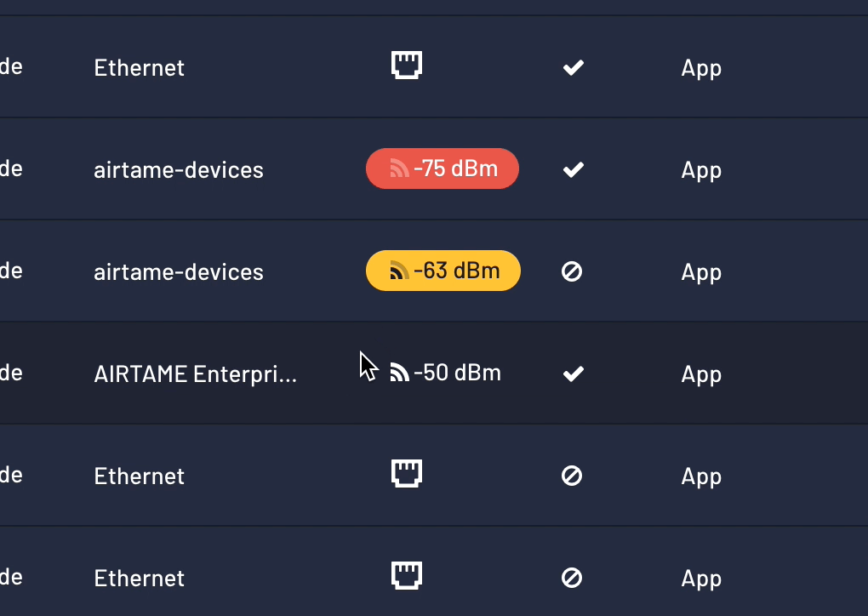Click the blocked icon in the bottom Ethernet row
Screen dimensions: 868x616
[572, 578]
